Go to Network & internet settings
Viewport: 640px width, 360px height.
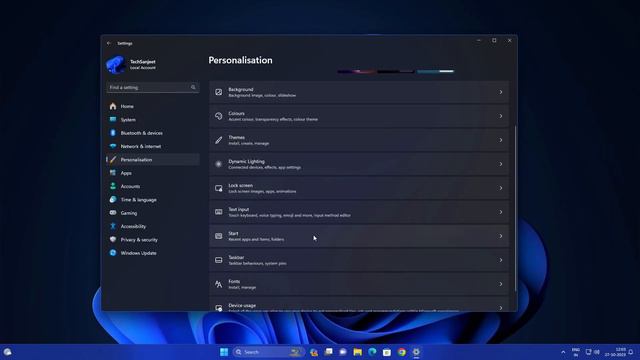[153, 146]
